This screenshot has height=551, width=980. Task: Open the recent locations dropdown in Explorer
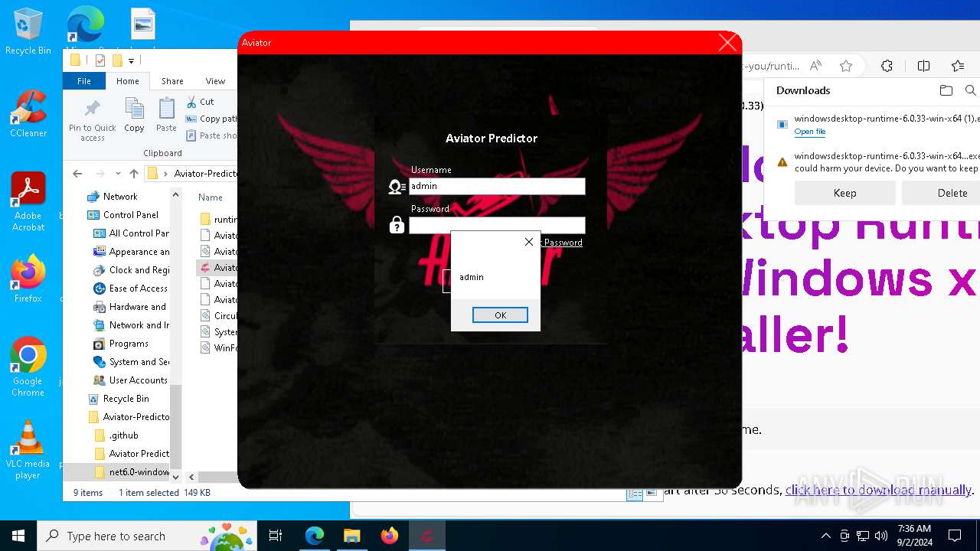click(118, 174)
